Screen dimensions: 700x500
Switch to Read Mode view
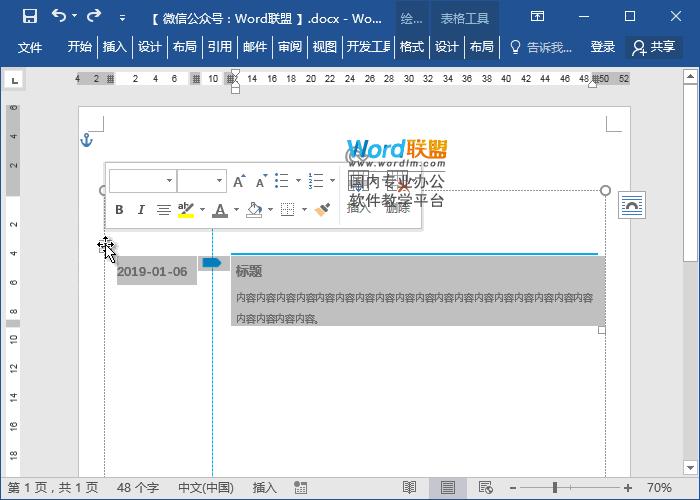coord(409,488)
